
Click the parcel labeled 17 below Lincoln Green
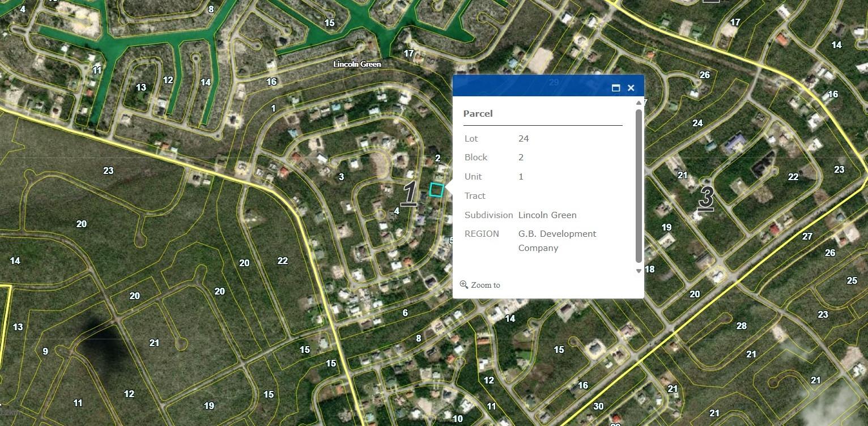coord(409,53)
